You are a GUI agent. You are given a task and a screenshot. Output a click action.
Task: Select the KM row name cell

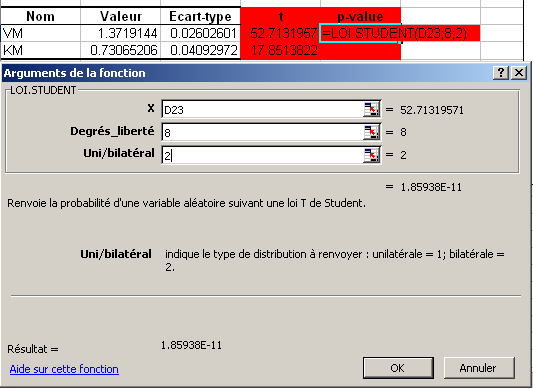pyautogui.click(x=40, y=50)
